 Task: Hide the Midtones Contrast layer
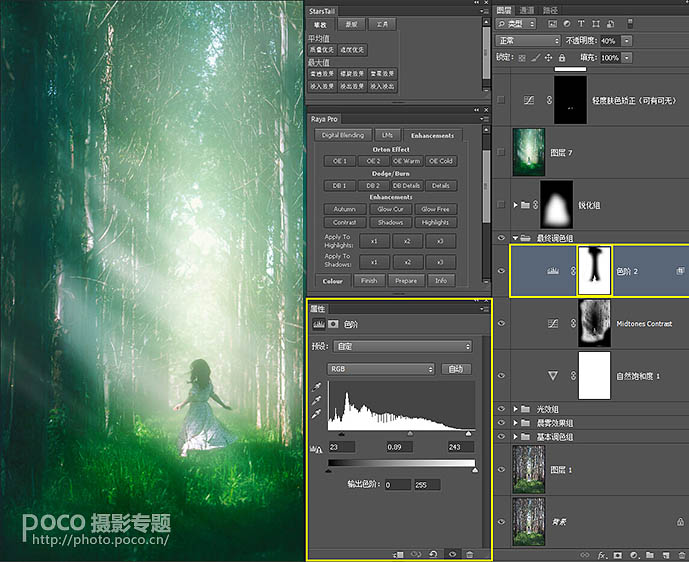pyautogui.click(x=501, y=323)
